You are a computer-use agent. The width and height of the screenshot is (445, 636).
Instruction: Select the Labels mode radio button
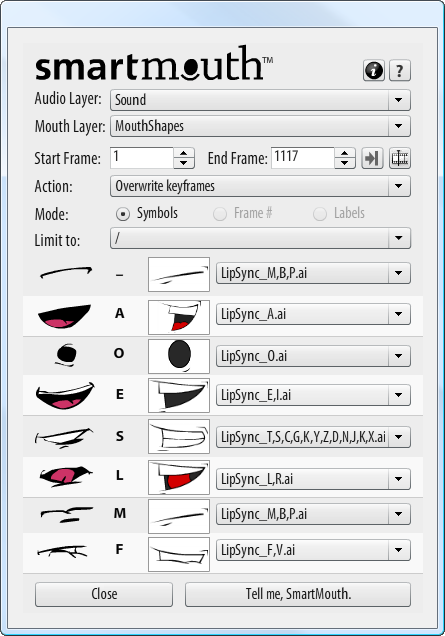click(x=320, y=214)
